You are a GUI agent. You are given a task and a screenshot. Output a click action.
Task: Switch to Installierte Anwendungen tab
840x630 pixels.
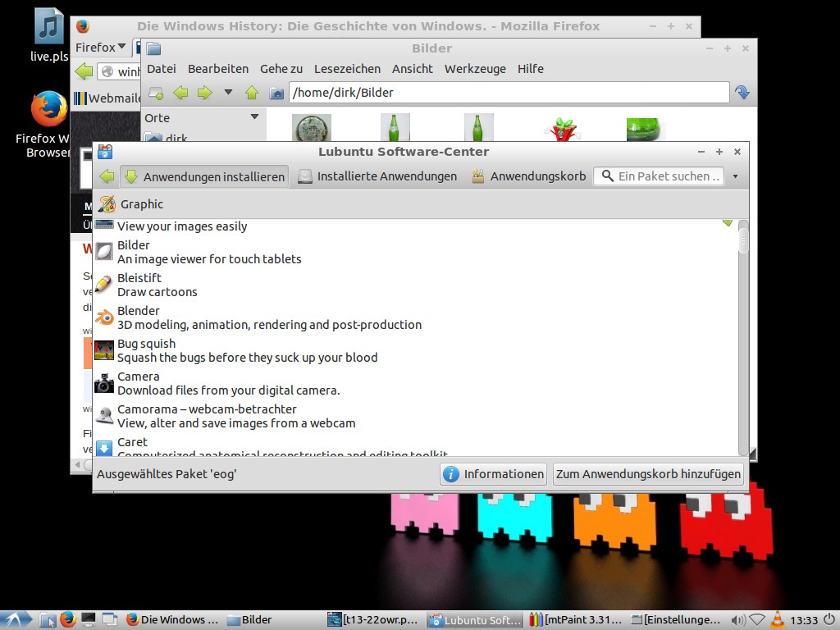[377, 176]
